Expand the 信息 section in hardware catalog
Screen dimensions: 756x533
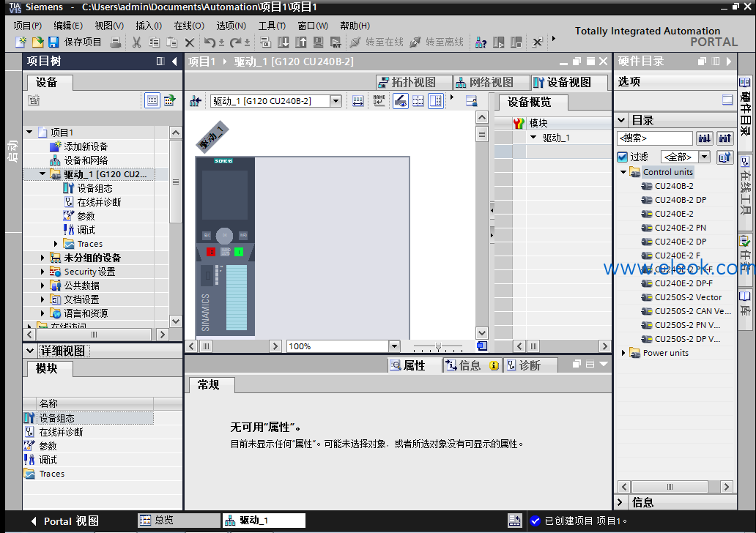620,503
